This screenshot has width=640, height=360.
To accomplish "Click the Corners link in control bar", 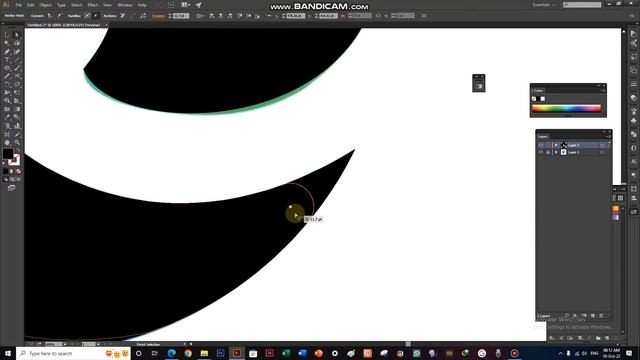I will [x=158, y=16].
